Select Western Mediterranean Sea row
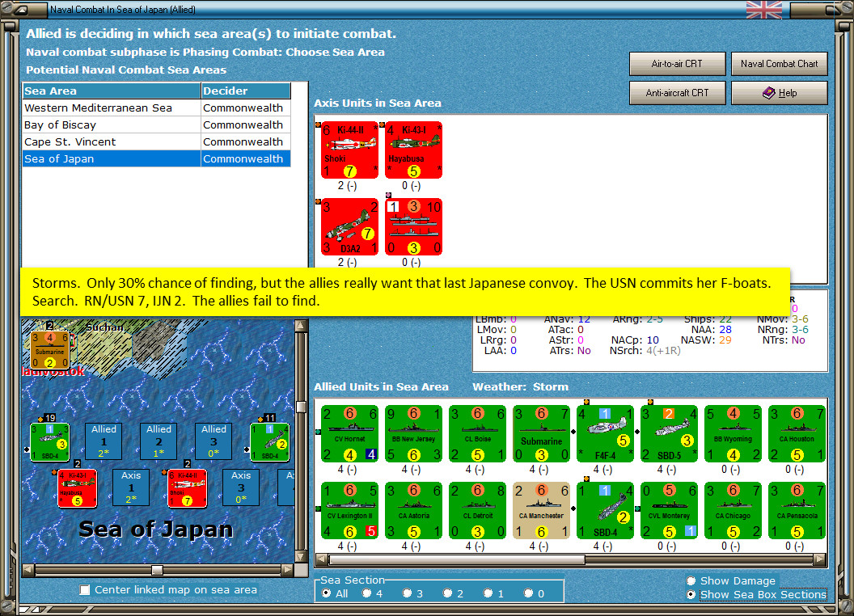Screen dimensions: 854x616 (156, 108)
